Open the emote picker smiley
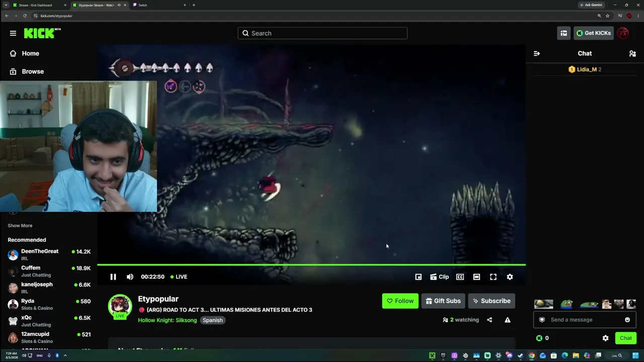 [627, 320]
